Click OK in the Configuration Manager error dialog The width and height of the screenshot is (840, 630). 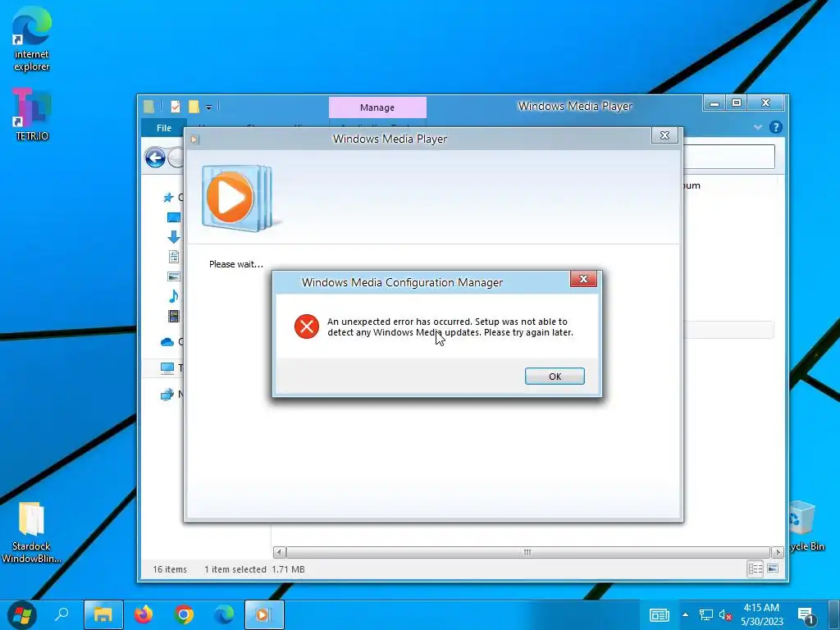point(555,376)
